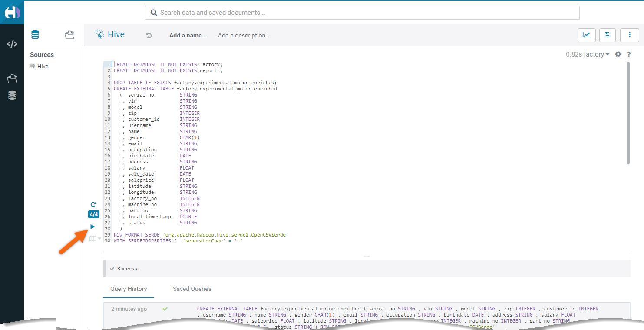This screenshot has width=644, height=330.
Task: Click the successful query history entry
Action: click(x=367, y=315)
